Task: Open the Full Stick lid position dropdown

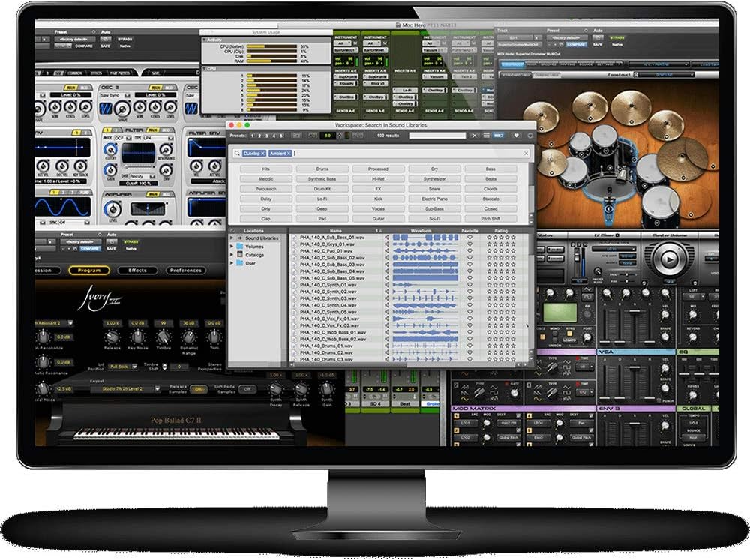Action: pos(124,367)
